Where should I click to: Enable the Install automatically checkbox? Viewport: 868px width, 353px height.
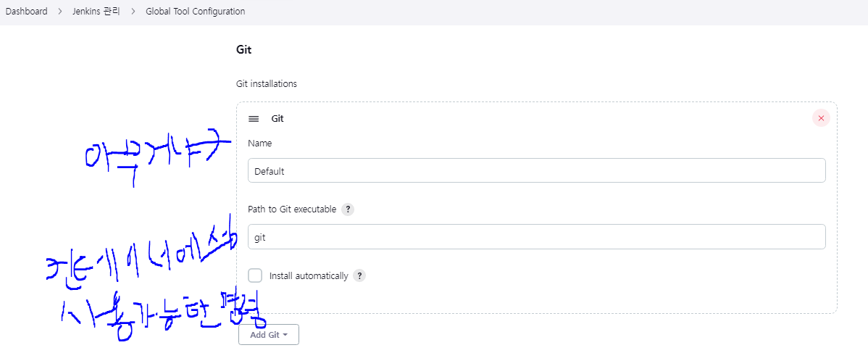(255, 275)
